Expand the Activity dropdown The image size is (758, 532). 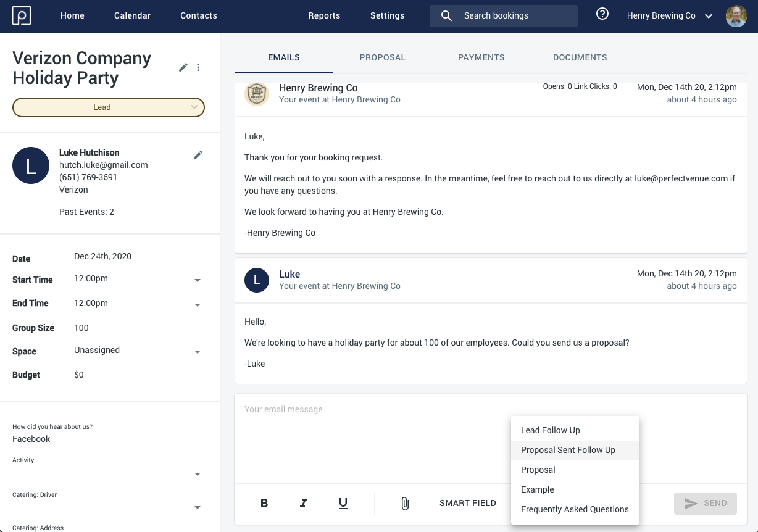[198, 474]
